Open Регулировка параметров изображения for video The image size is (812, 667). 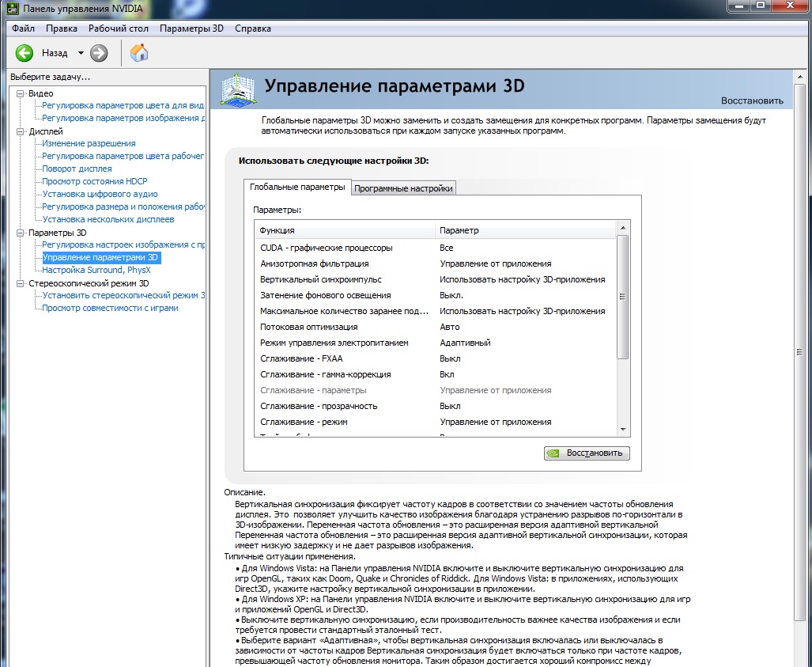click(x=123, y=118)
